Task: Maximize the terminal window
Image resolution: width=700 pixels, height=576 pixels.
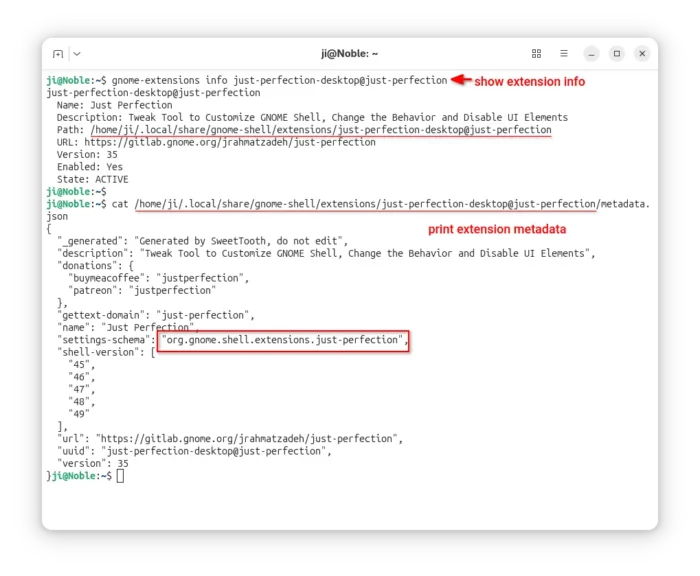Action: pyautogui.click(x=617, y=54)
